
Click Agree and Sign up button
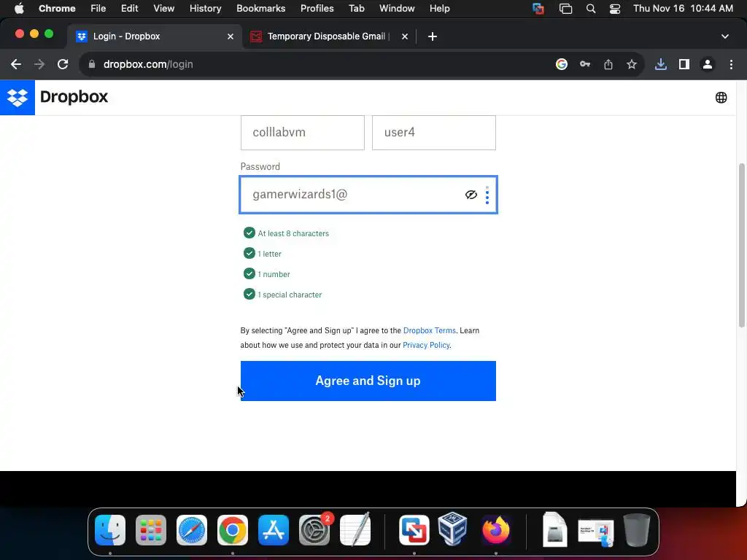pos(368,381)
